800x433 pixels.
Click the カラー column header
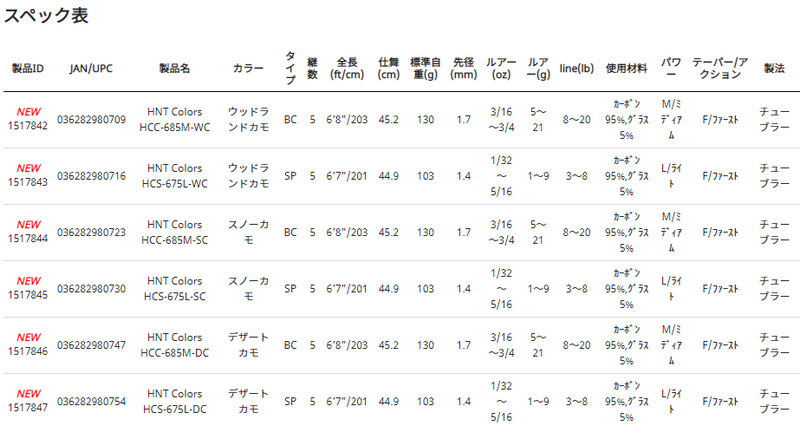[x=248, y=68]
